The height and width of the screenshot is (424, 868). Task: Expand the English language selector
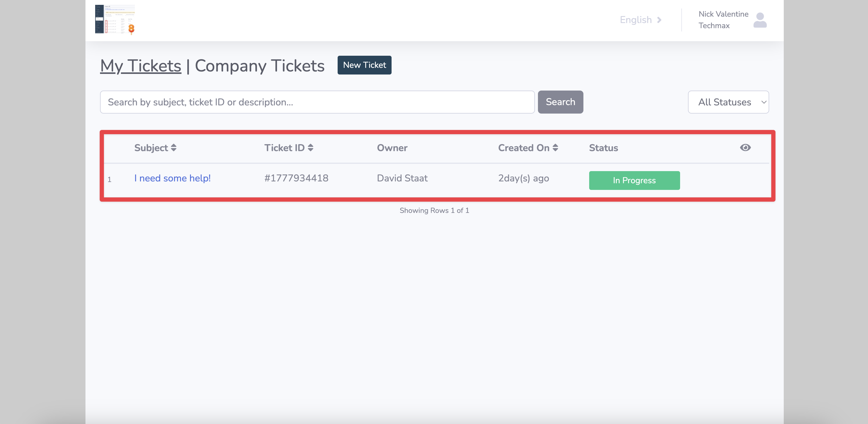pos(640,20)
